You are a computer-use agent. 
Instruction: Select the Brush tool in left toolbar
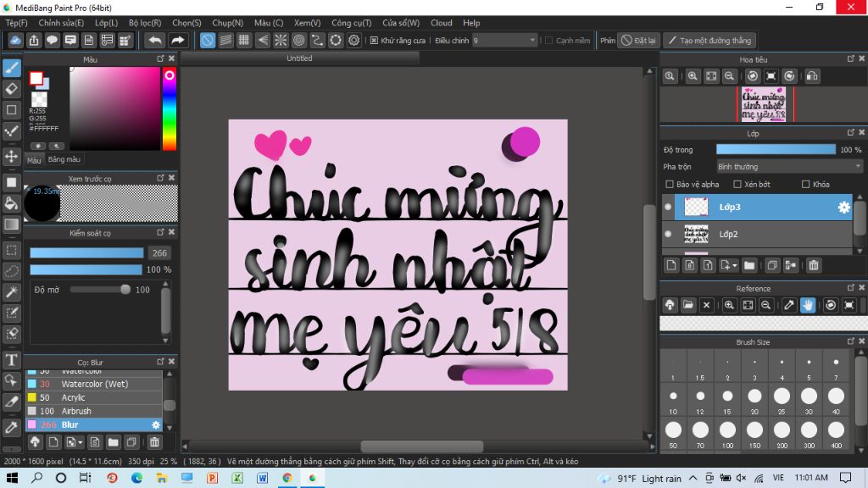click(x=12, y=68)
